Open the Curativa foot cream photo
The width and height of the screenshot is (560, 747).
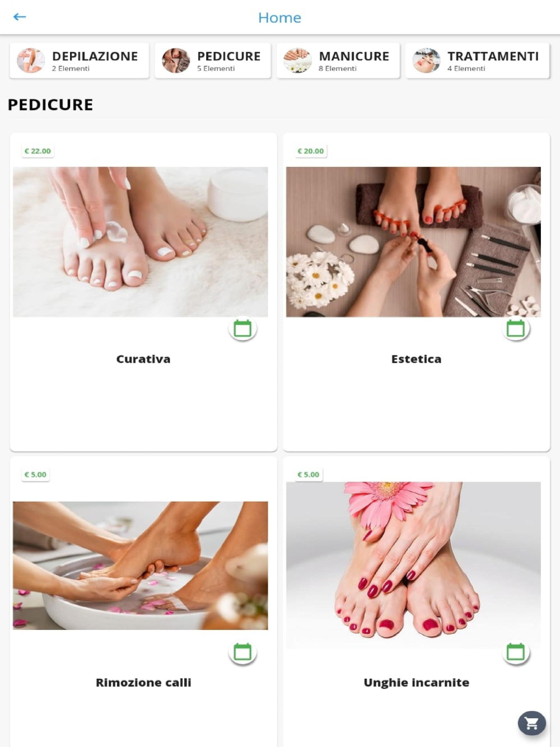tap(141, 242)
